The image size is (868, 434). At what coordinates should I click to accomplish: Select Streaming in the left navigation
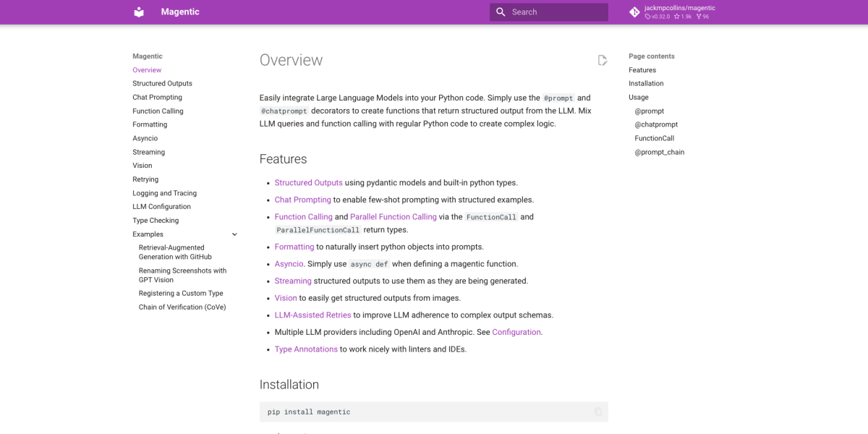[148, 153]
